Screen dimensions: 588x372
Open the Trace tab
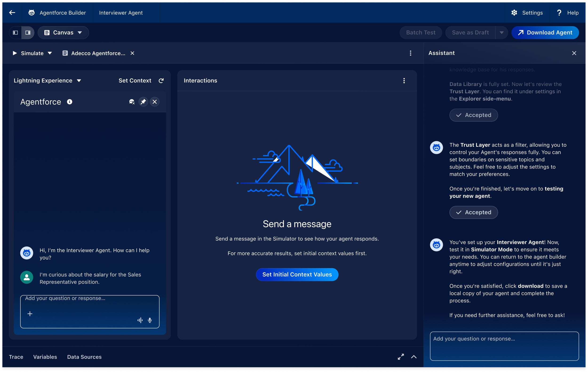(16, 357)
